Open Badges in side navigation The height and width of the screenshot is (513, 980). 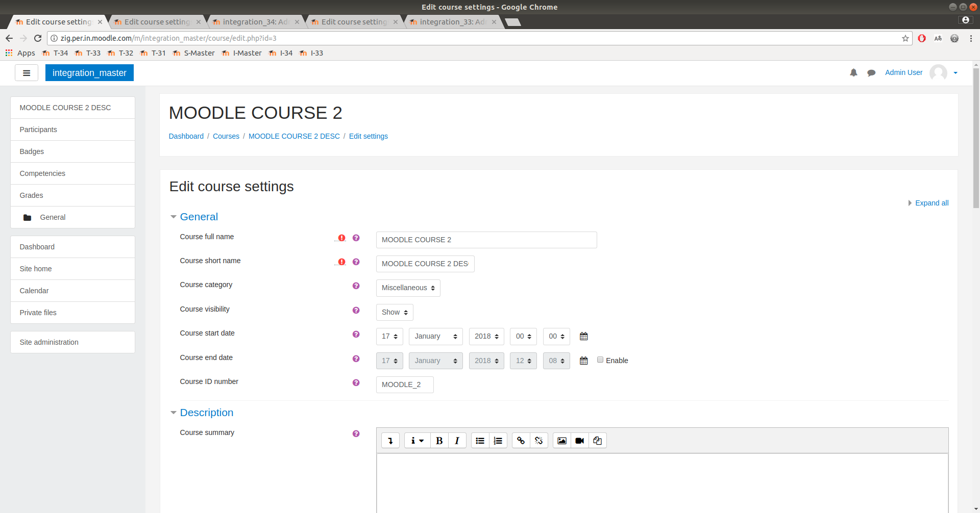72,151
